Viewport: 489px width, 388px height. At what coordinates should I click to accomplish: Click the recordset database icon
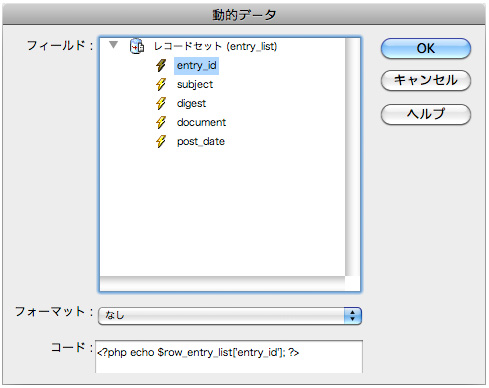tap(137, 46)
